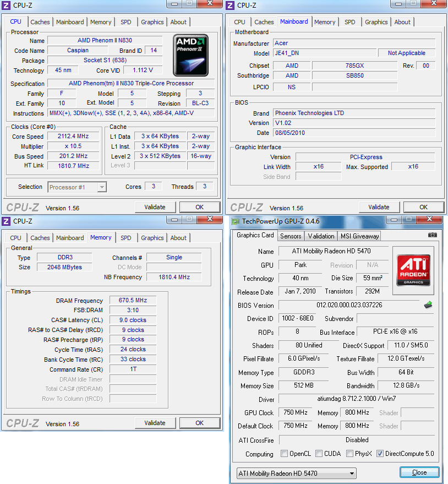Click the BIOS Version field V1.02
448x484 pixels.
(x=354, y=123)
